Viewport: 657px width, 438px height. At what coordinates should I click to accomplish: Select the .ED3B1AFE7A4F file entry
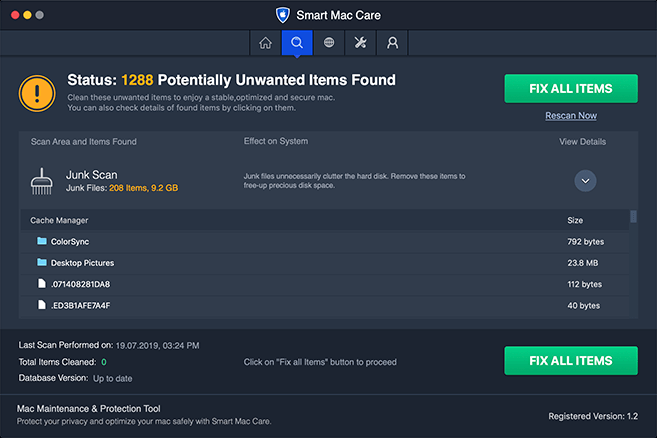tap(80, 305)
